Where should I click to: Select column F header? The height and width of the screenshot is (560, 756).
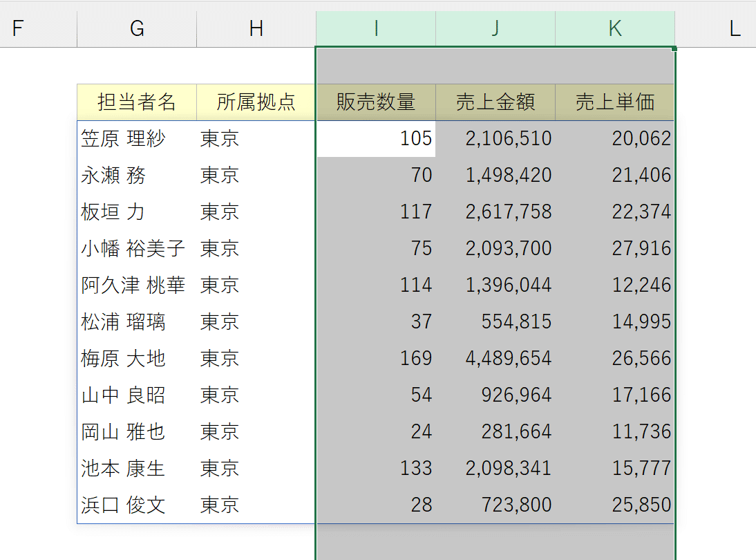[39, 29]
